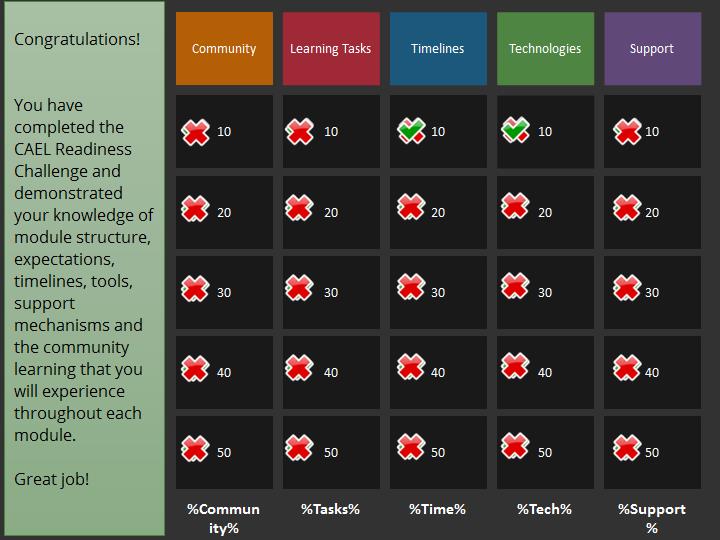Select the red Learning Tasks category header

pos(331,49)
